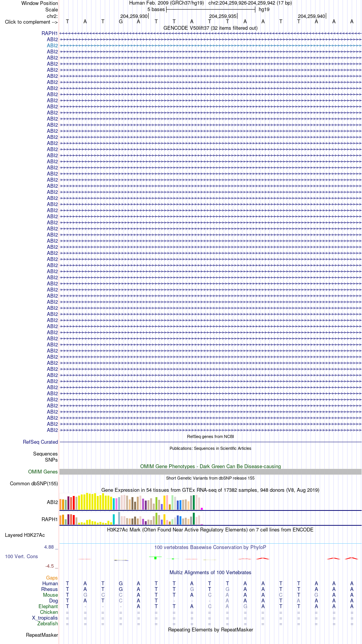Click the RAPH1 GTEx expression label
This screenshot has height=644, width=362.
click(50, 519)
